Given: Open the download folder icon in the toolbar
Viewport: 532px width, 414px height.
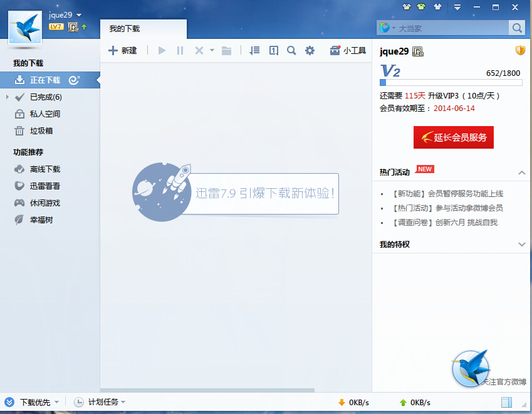Looking at the screenshot, I should [226, 51].
